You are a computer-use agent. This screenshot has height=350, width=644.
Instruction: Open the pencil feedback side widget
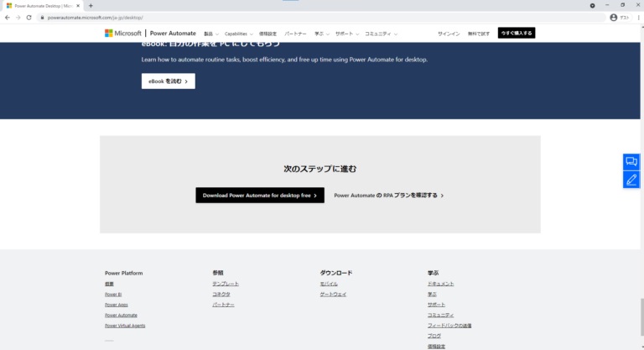point(631,180)
